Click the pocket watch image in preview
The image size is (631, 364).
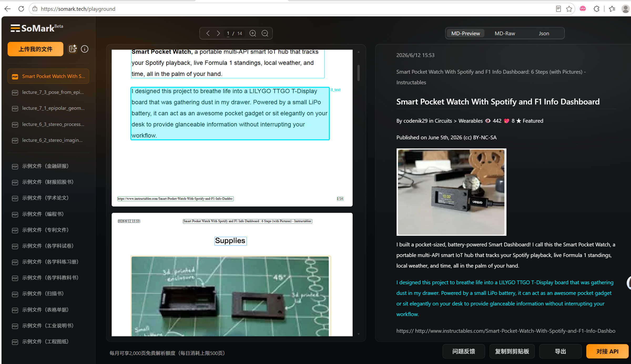pyautogui.click(x=451, y=192)
